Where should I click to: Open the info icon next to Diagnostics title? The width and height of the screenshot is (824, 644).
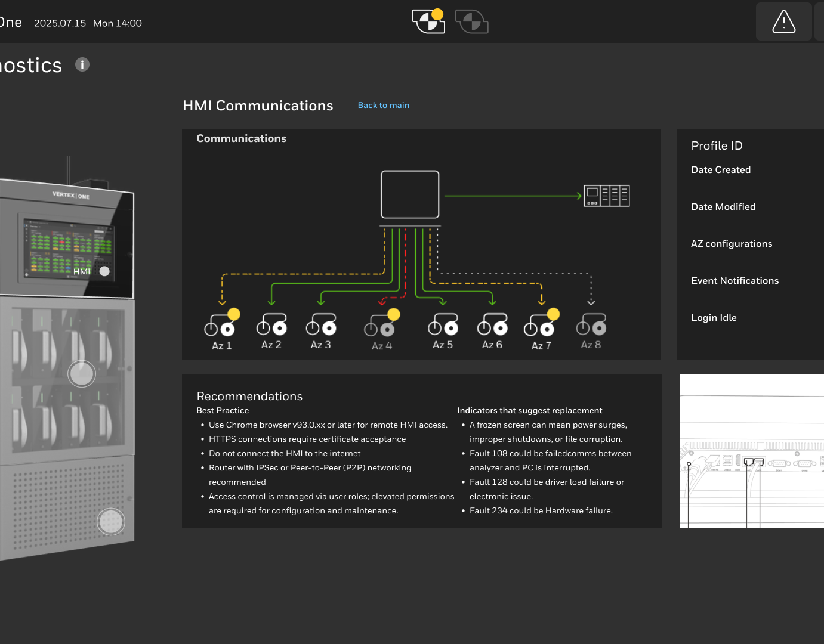click(82, 64)
